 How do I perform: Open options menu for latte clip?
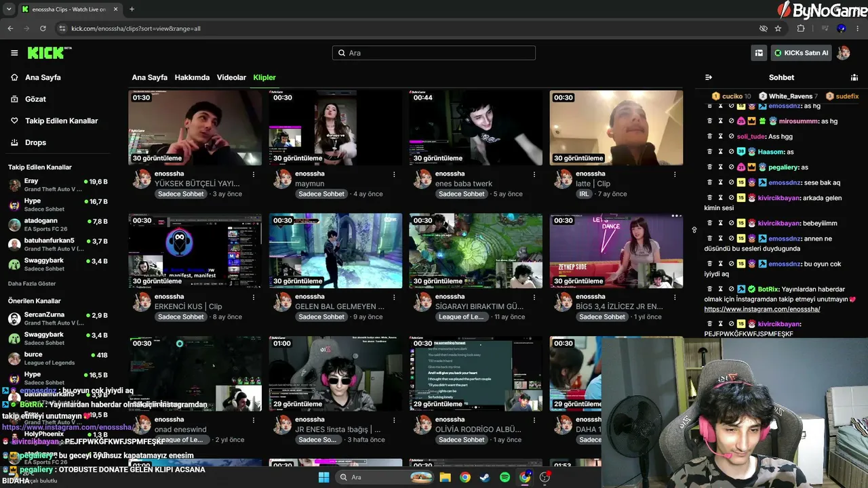coord(675,174)
